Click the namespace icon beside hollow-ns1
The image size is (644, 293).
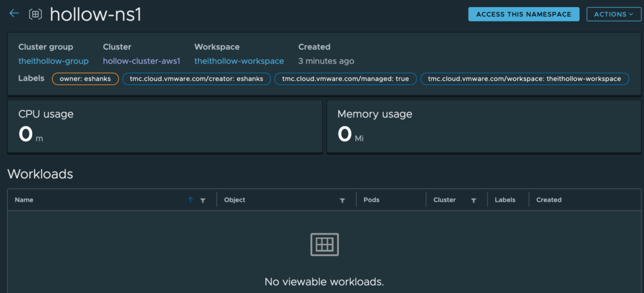(x=36, y=14)
